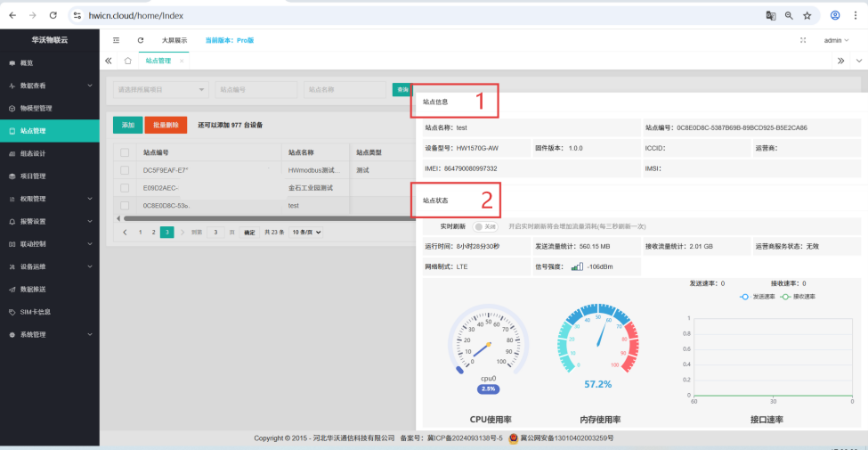Click the 站点名称 search field
This screenshot has height=450, width=868.
pos(345,90)
